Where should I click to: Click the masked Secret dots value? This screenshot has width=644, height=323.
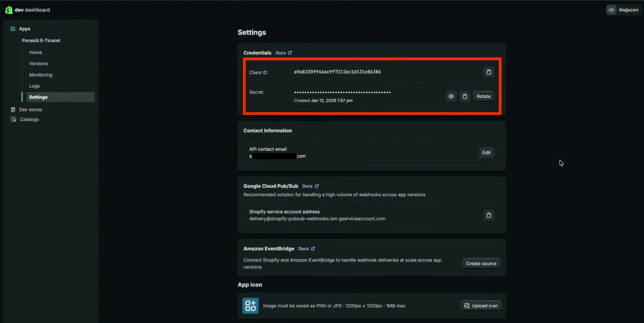click(x=342, y=92)
